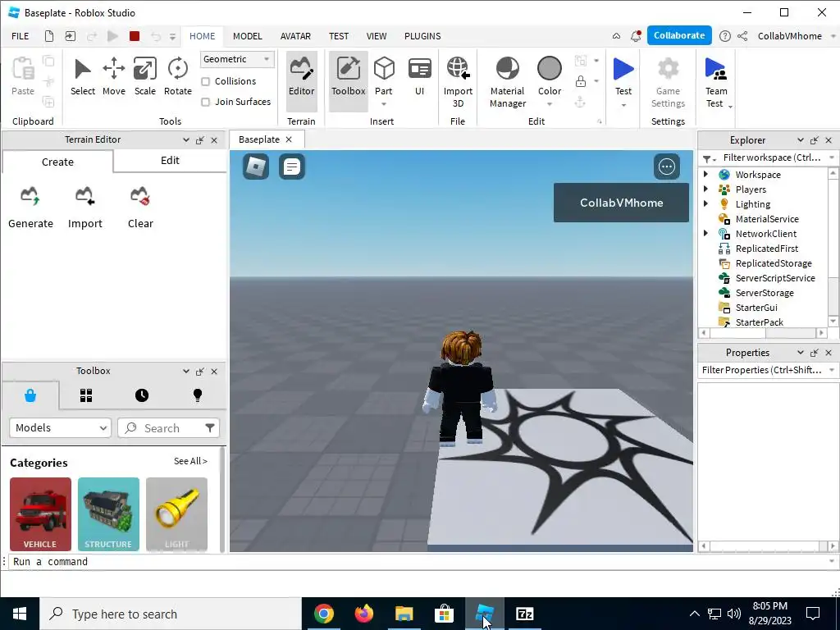This screenshot has width=840, height=630.
Task: Open the Color dropdown arrow
Action: [549, 104]
